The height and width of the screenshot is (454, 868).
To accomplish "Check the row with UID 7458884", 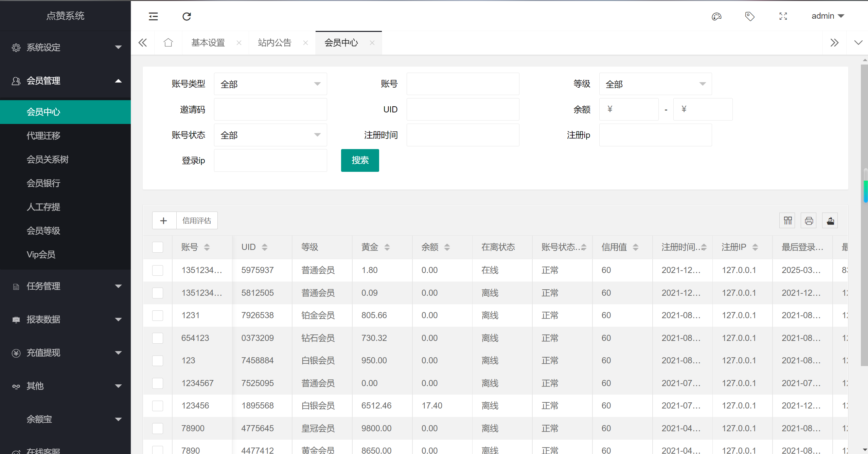I will [x=158, y=361].
